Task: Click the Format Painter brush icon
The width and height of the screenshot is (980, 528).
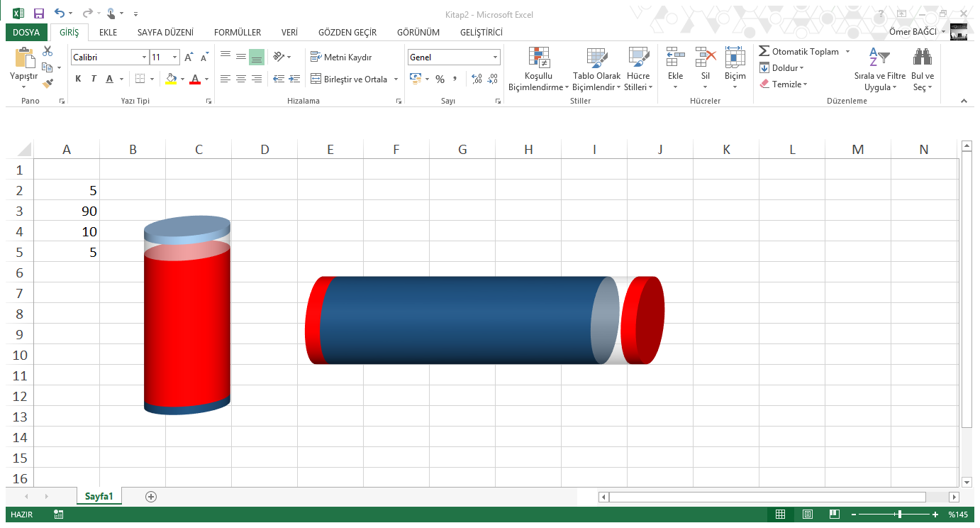Action: click(48, 83)
